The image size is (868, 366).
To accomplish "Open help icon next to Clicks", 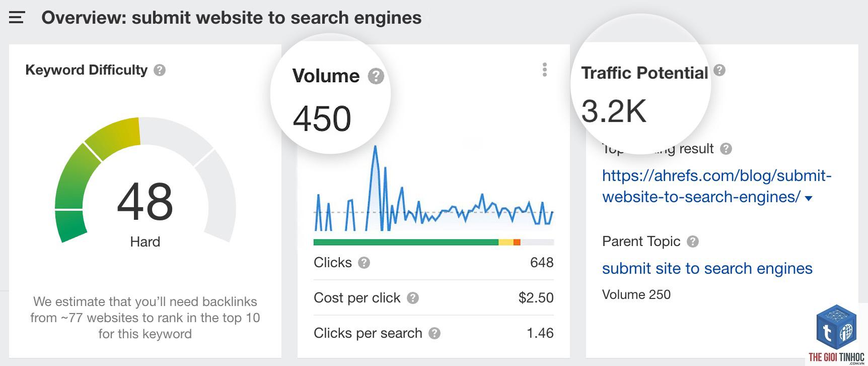I will tap(364, 263).
